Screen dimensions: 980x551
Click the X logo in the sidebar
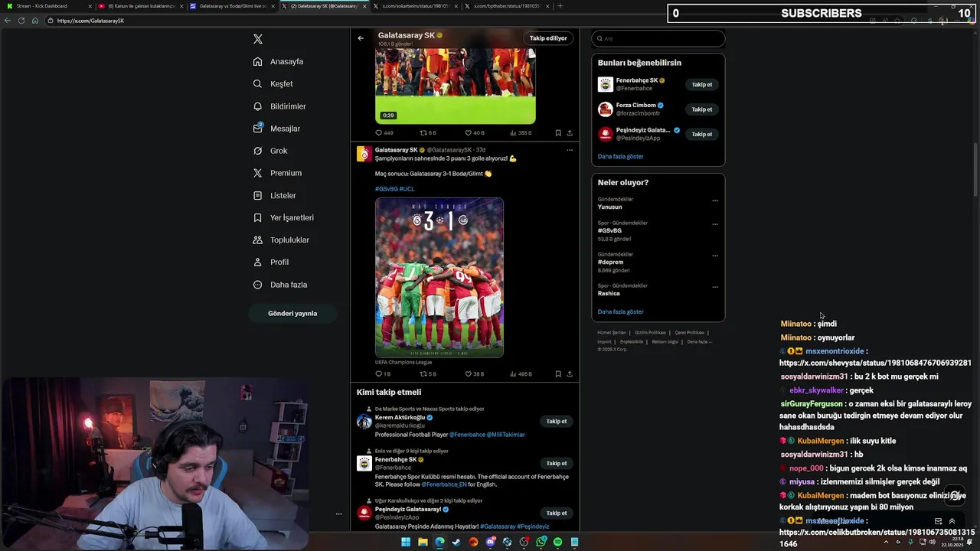(x=258, y=39)
